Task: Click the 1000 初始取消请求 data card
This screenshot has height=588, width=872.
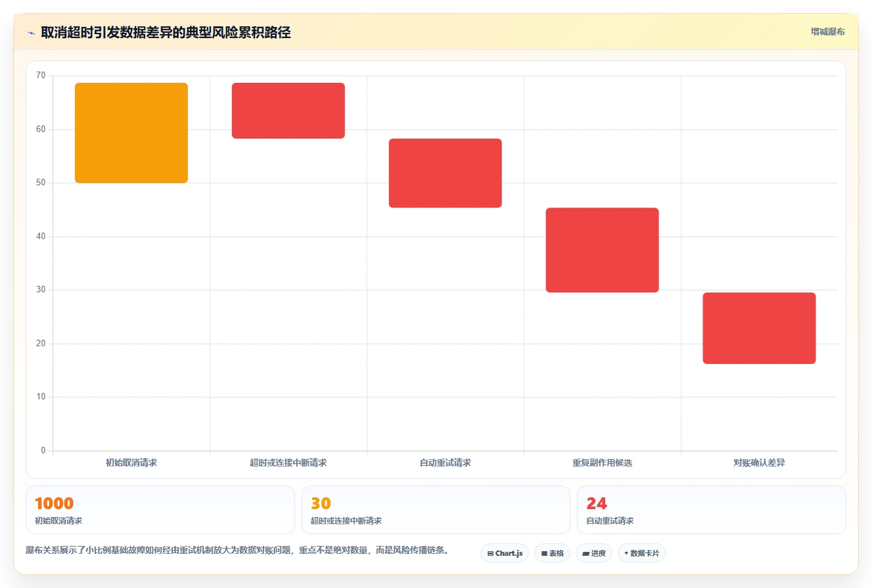Action: 160,510
